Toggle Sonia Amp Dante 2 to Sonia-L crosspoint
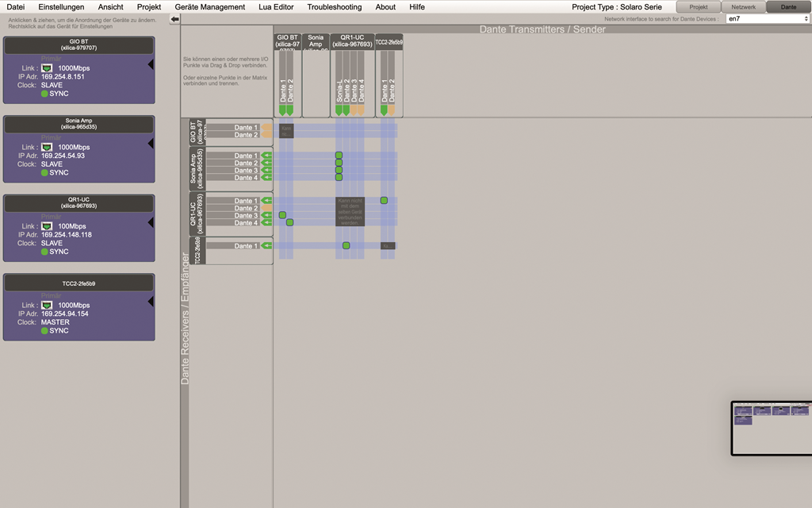 339,163
